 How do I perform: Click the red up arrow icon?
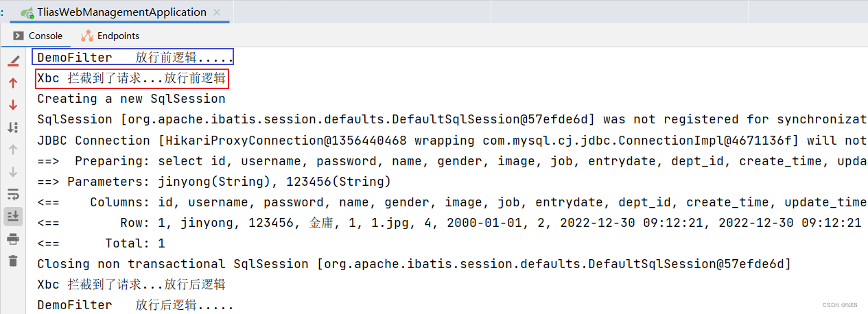click(13, 83)
